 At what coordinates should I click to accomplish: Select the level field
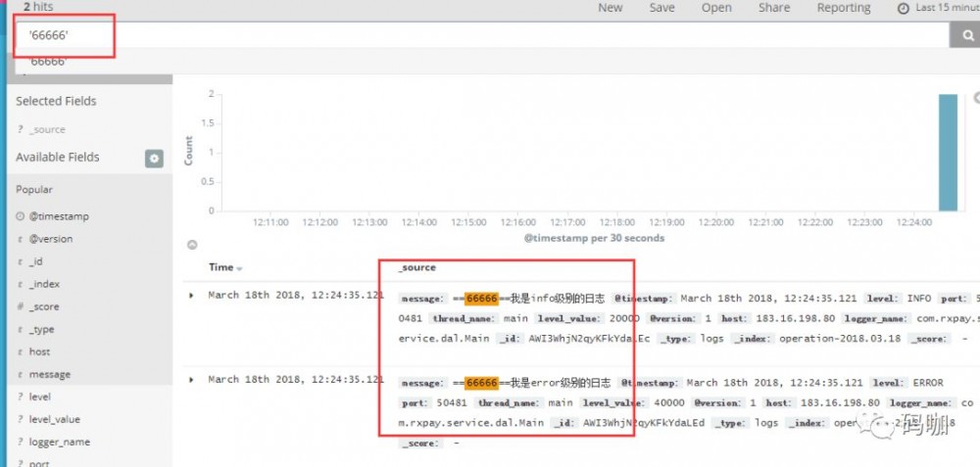point(40,397)
